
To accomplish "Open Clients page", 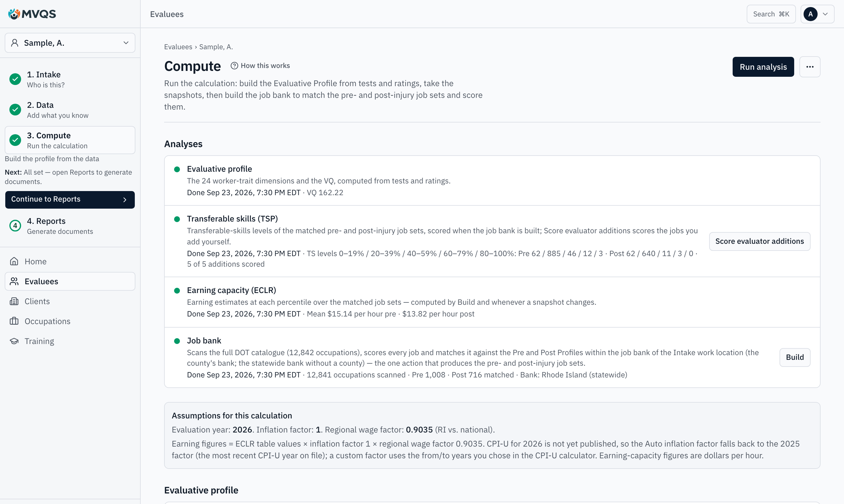I will 70,301.
